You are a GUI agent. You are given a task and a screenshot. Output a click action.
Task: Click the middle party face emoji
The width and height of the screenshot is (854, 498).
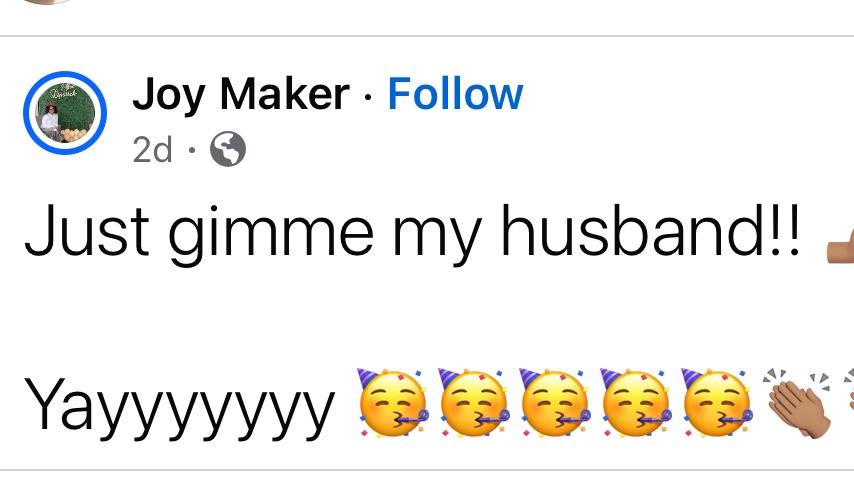[554, 403]
